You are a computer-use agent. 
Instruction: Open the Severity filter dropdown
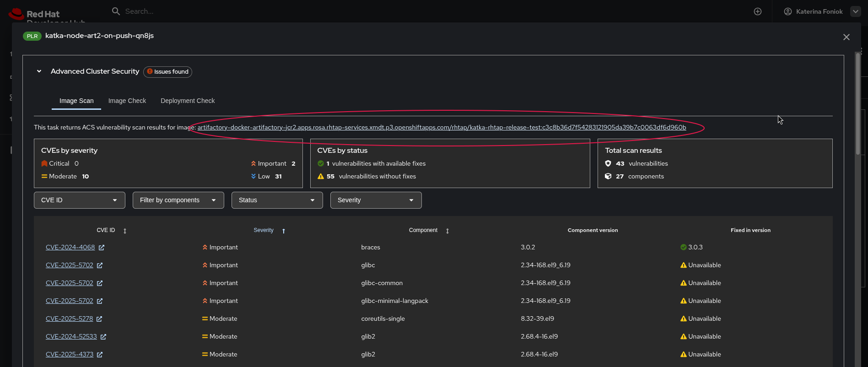click(376, 200)
